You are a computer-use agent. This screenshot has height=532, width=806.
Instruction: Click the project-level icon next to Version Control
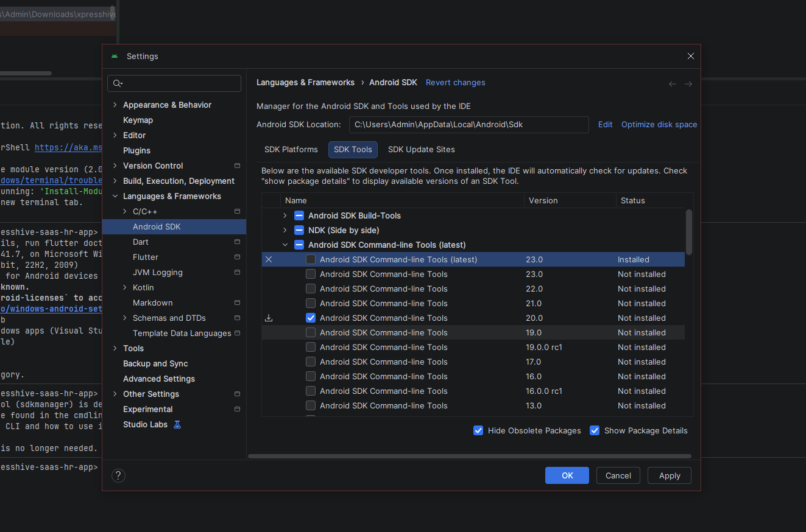click(237, 166)
